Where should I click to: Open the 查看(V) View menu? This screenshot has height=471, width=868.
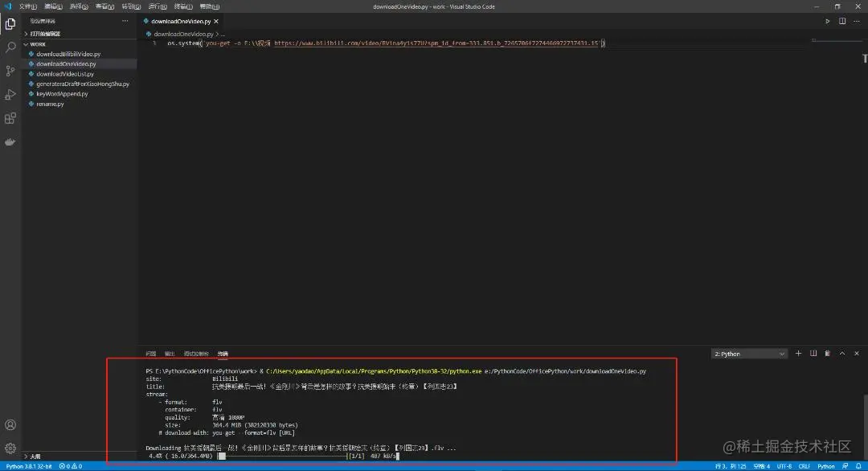[104, 6]
